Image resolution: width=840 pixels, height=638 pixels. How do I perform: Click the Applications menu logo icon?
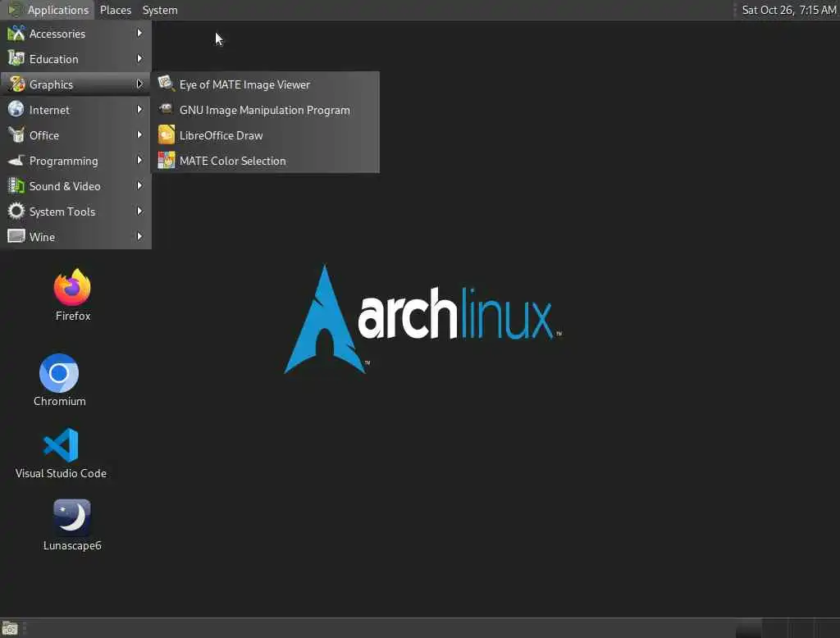click(15, 10)
